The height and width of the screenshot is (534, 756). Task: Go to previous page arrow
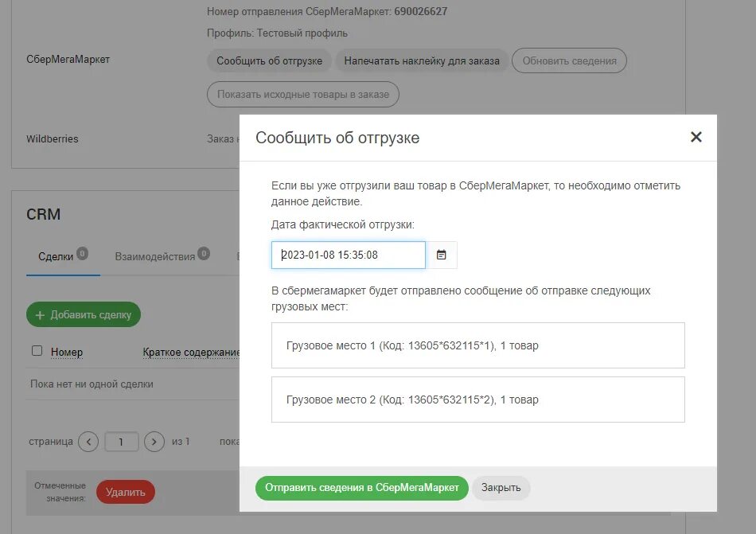coord(88,442)
